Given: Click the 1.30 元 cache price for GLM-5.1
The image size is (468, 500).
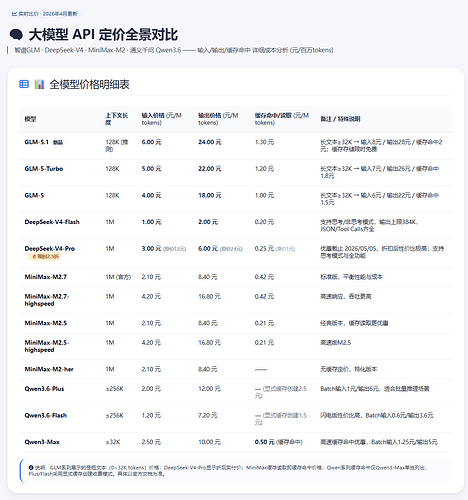Looking at the screenshot, I should click(x=264, y=142).
